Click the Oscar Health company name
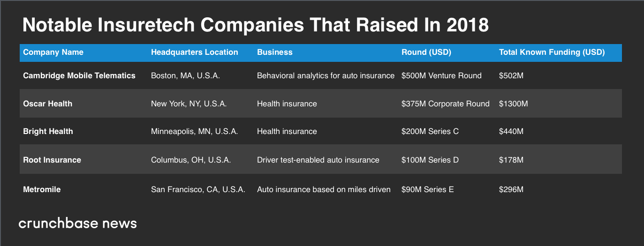The image size is (644, 246). coord(47,104)
